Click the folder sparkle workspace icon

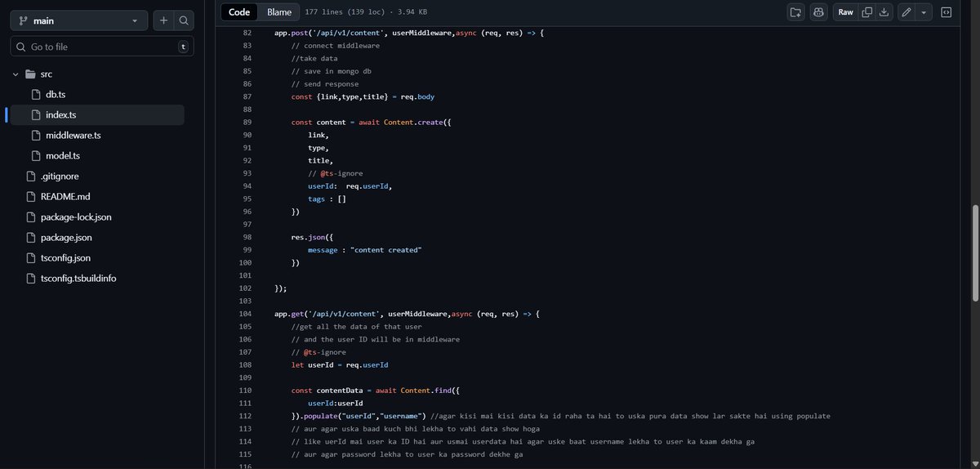(x=795, y=12)
